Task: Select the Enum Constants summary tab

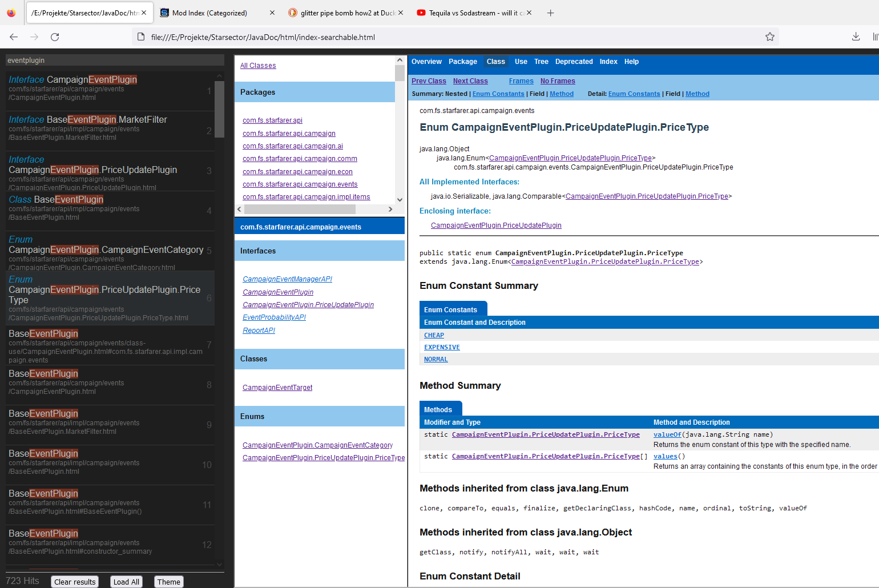Action: point(452,309)
